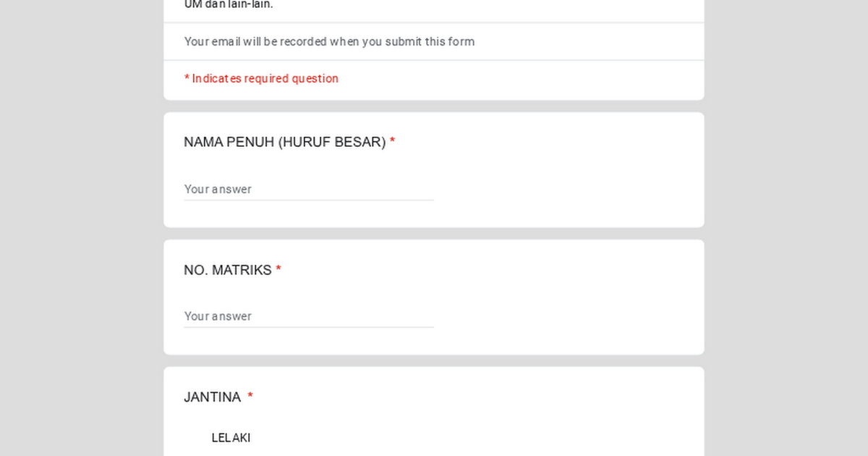Select the LELAKI radio option
868x456 pixels.
tap(192, 437)
